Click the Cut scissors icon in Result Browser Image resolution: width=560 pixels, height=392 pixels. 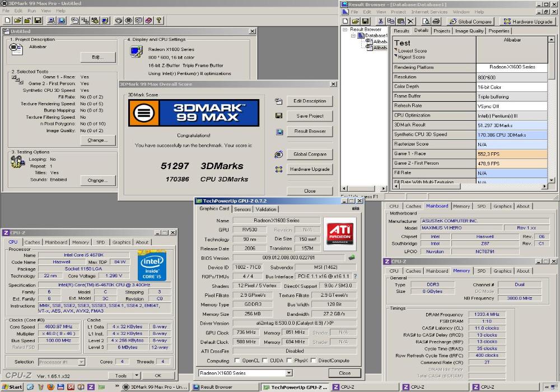tap(381, 21)
